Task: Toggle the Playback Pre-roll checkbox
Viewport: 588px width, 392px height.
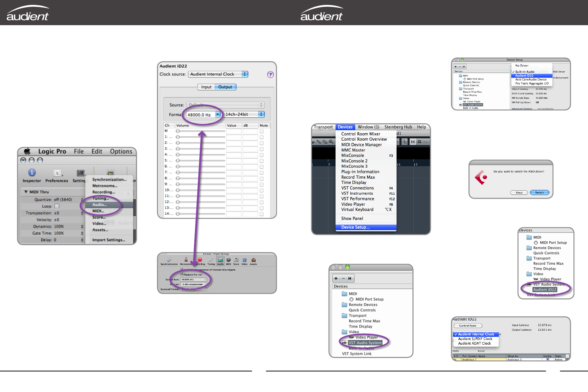Action: coord(182,275)
